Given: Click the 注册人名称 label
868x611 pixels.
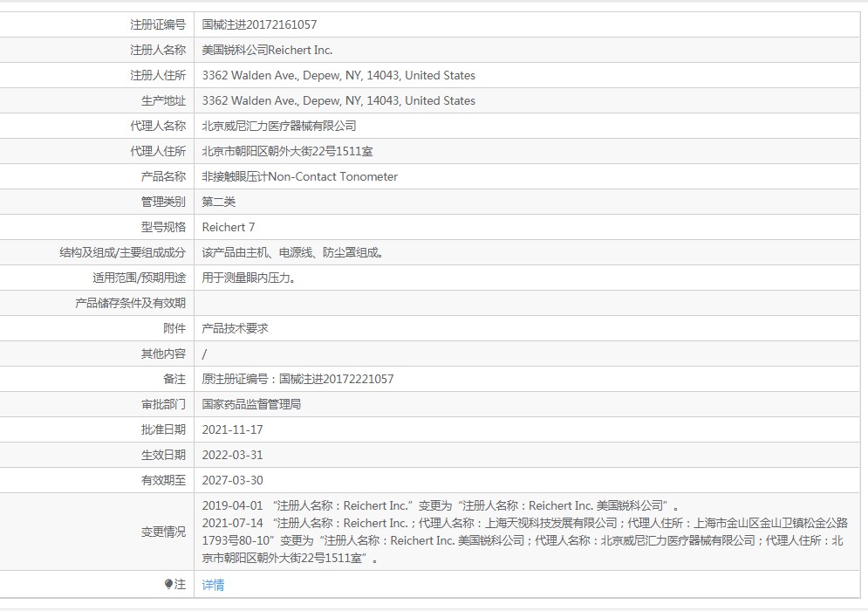Looking at the screenshot, I should pos(158,50).
